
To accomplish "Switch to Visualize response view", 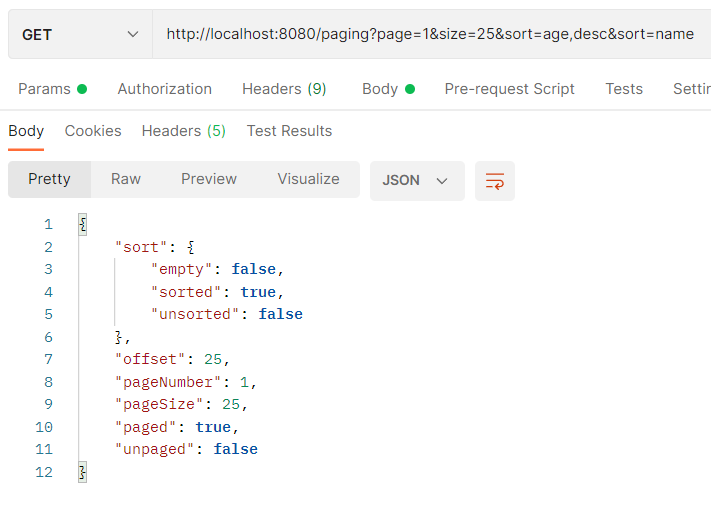I will click(x=308, y=179).
